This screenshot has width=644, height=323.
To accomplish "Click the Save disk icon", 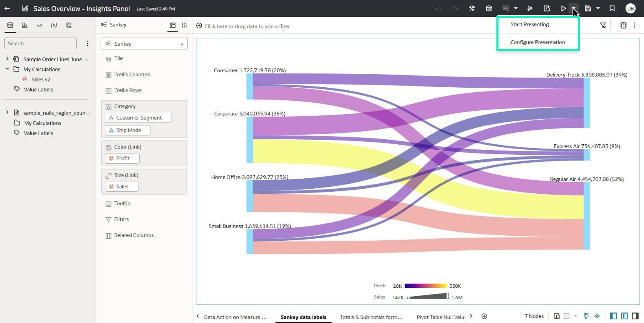I will click(588, 8).
